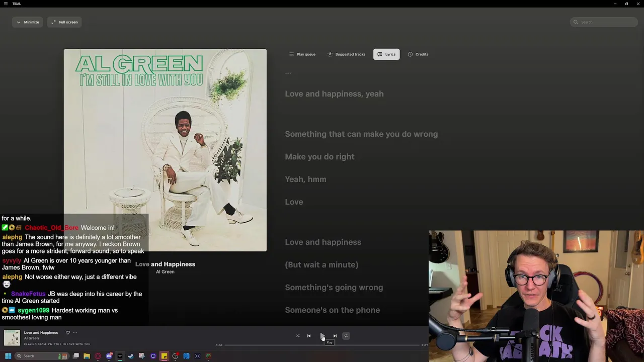This screenshot has width=644, height=362.
Task: Click the Play button in the player bar
Action: (322, 336)
